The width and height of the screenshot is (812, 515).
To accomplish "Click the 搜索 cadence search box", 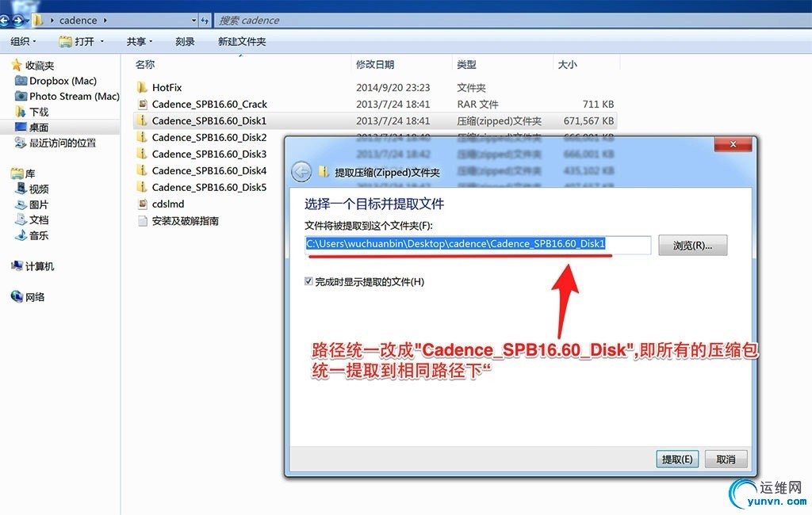I will [513, 21].
